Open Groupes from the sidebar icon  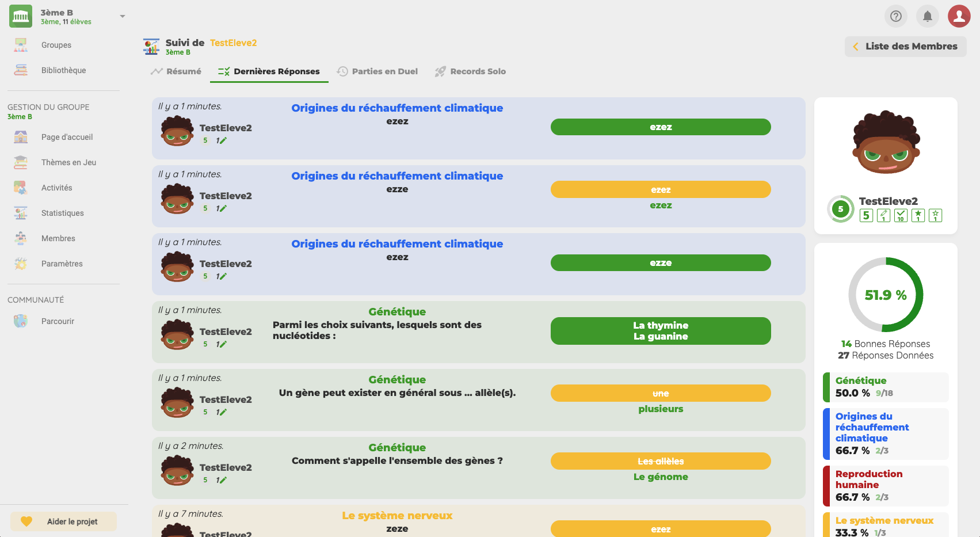pos(21,45)
